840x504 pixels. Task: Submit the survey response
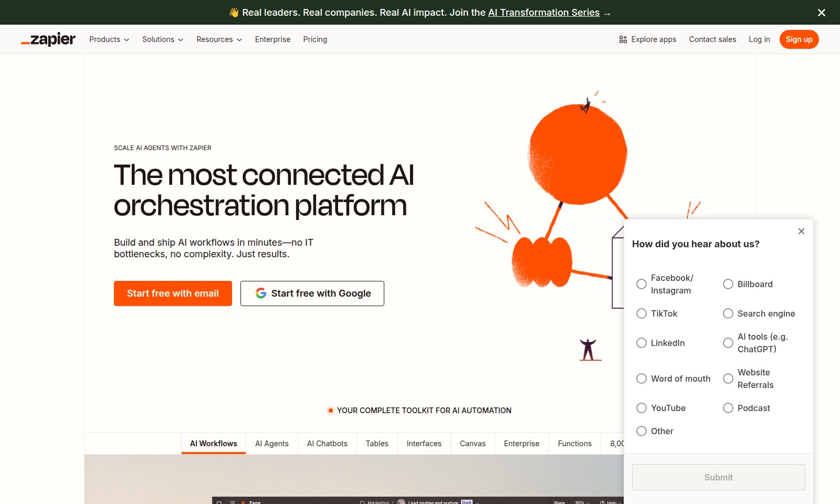(x=719, y=477)
